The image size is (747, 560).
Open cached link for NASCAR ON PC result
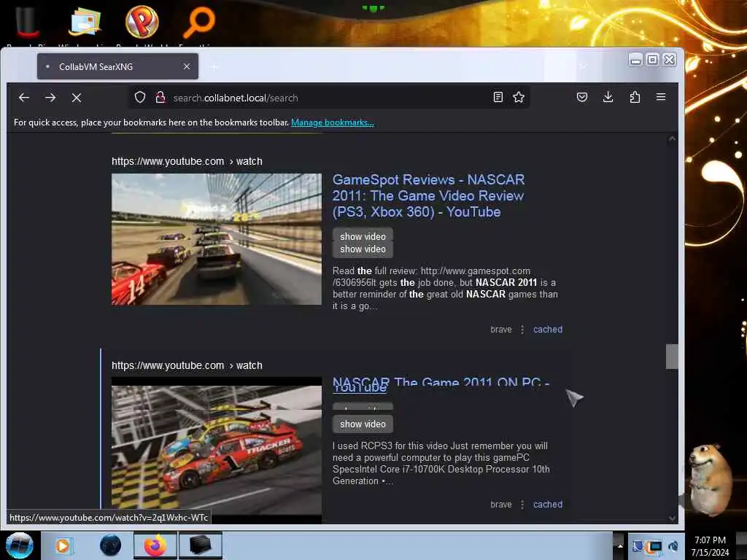548,505
